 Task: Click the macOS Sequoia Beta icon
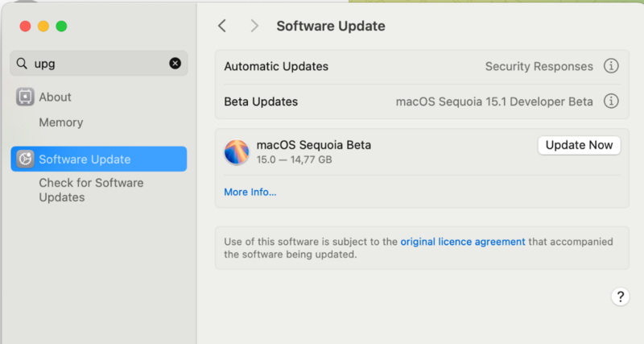[237, 152]
